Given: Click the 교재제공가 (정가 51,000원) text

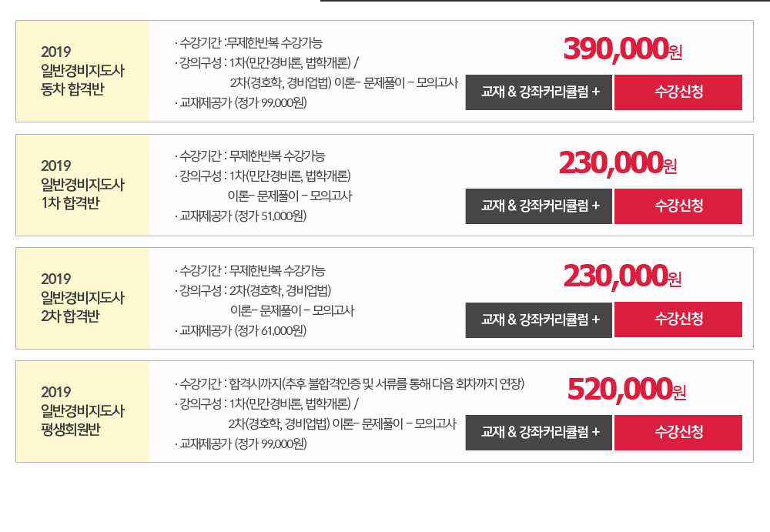Looking at the screenshot, I should [x=241, y=216].
